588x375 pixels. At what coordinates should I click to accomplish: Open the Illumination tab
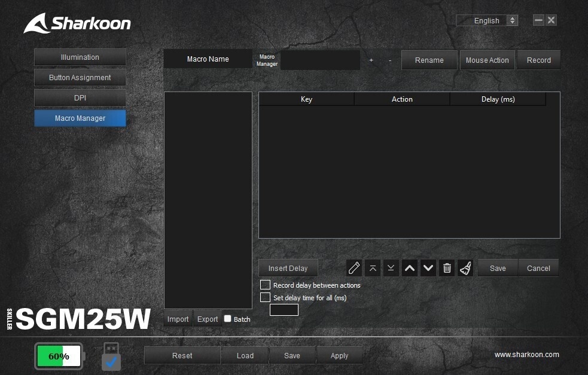tap(80, 57)
